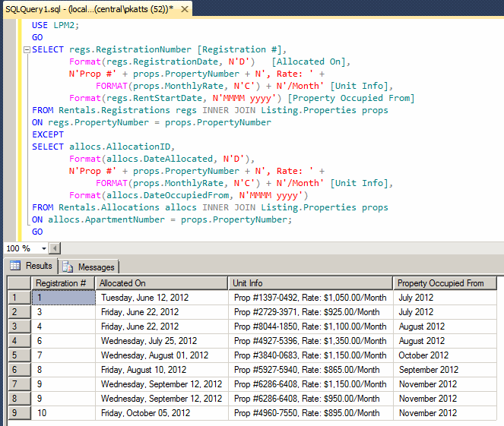Click cell 'Prop #8044-1850, Rate: $1,100.00/Month'

coord(310,327)
